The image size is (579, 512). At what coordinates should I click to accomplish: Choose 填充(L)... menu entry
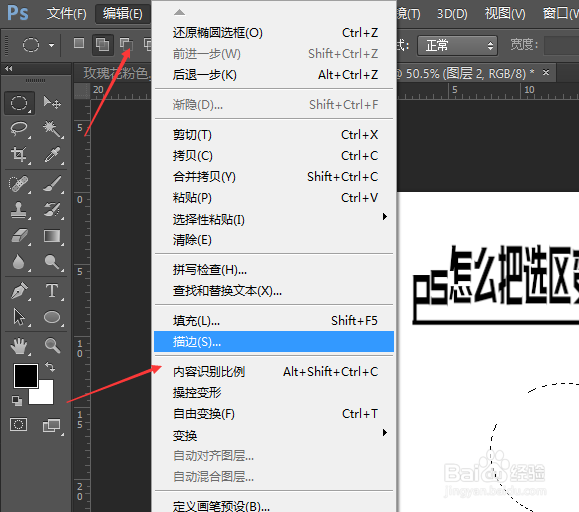pyautogui.click(x=274, y=321)
